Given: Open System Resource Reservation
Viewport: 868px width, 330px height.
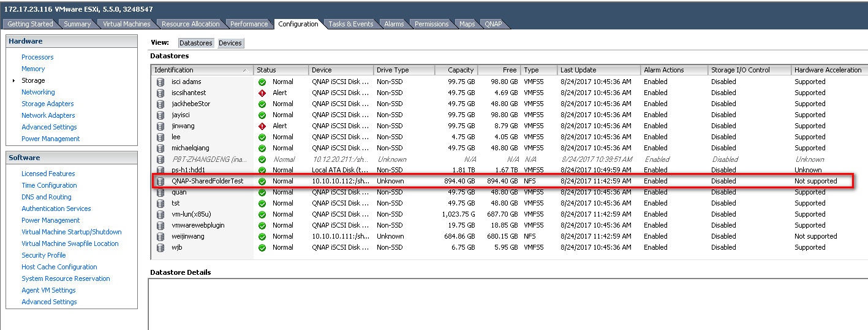Looking at the screenshot, I should (66, 278).
